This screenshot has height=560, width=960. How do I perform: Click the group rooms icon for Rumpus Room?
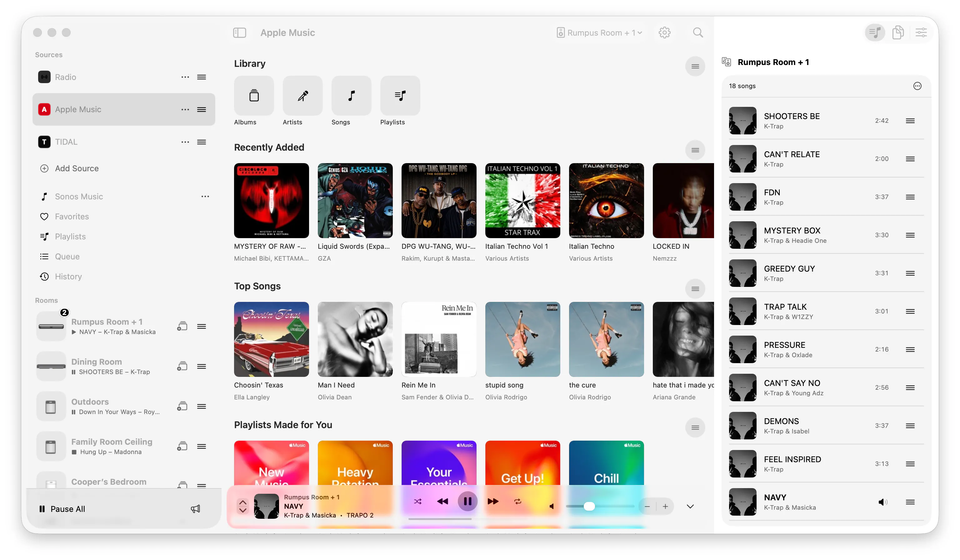pyautogui.click(x=182, y=327)
